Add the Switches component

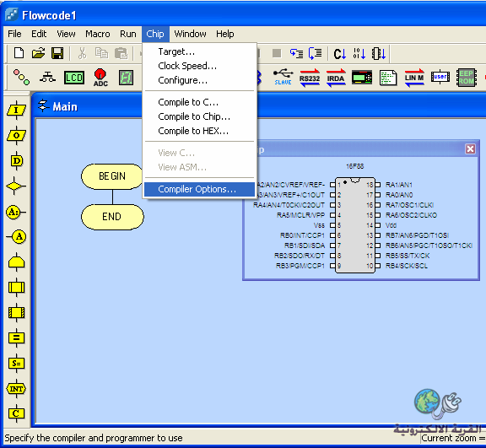(48, 77)
